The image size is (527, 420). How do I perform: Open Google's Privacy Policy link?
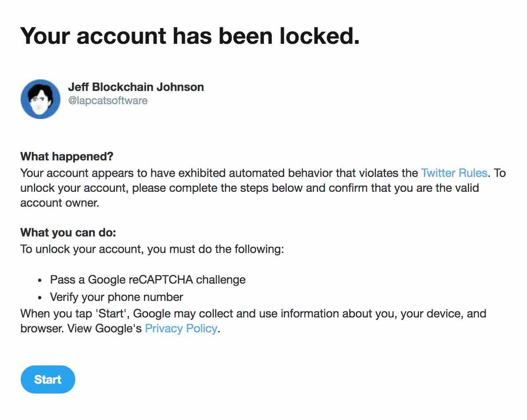(181, 328)
